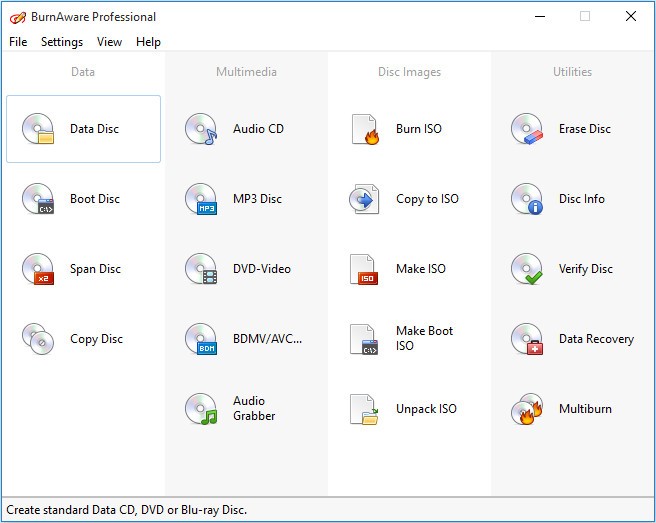
Task: Launch the Copy Disc icon
Action: tap(38, 339)
